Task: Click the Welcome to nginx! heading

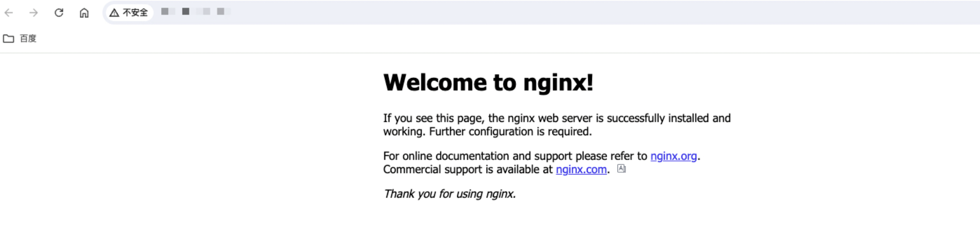Action: 488,82
